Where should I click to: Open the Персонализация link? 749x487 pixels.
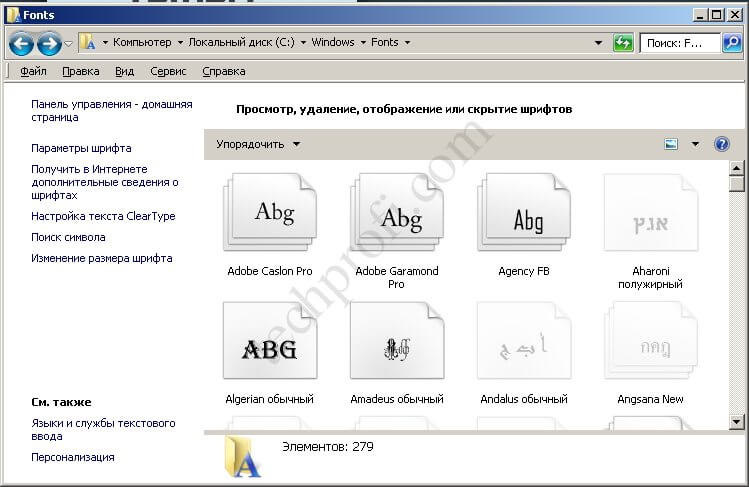pos(73,457)
